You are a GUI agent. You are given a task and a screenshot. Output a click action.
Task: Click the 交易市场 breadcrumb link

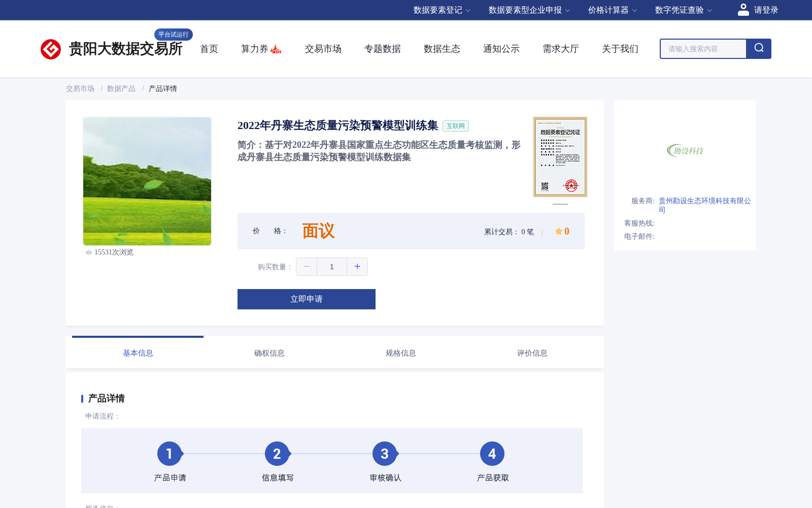tap(80, 88)
